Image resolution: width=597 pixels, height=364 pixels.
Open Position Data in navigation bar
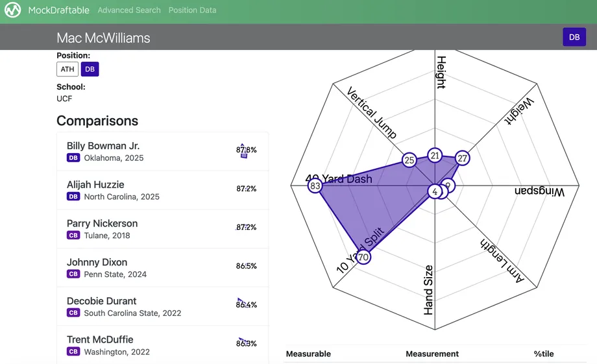pos(192,10)
